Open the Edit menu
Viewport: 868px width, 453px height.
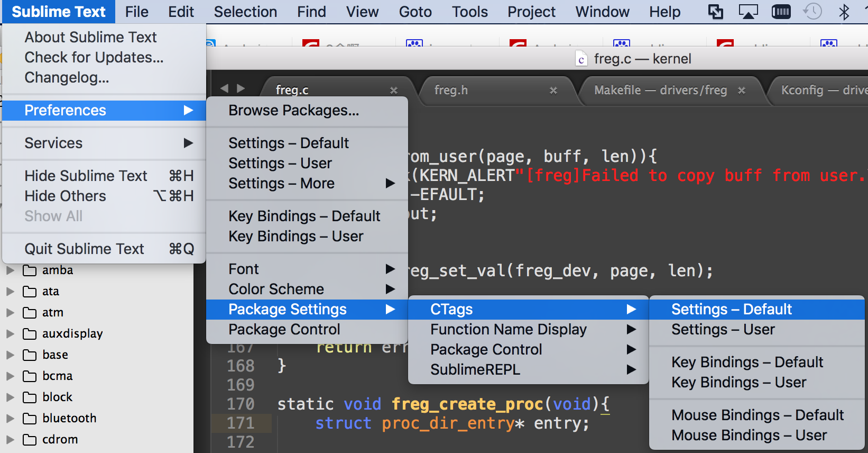pyautogui.click(x=181, y=12)
